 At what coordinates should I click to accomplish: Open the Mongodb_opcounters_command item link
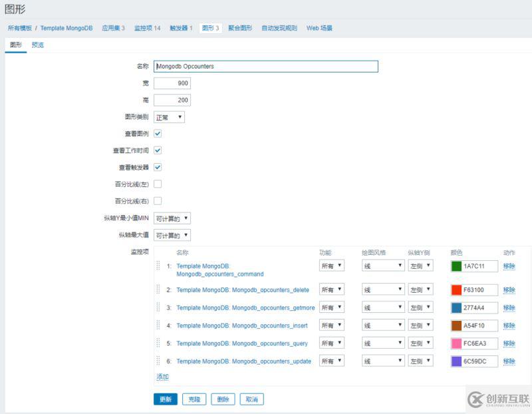220,270
